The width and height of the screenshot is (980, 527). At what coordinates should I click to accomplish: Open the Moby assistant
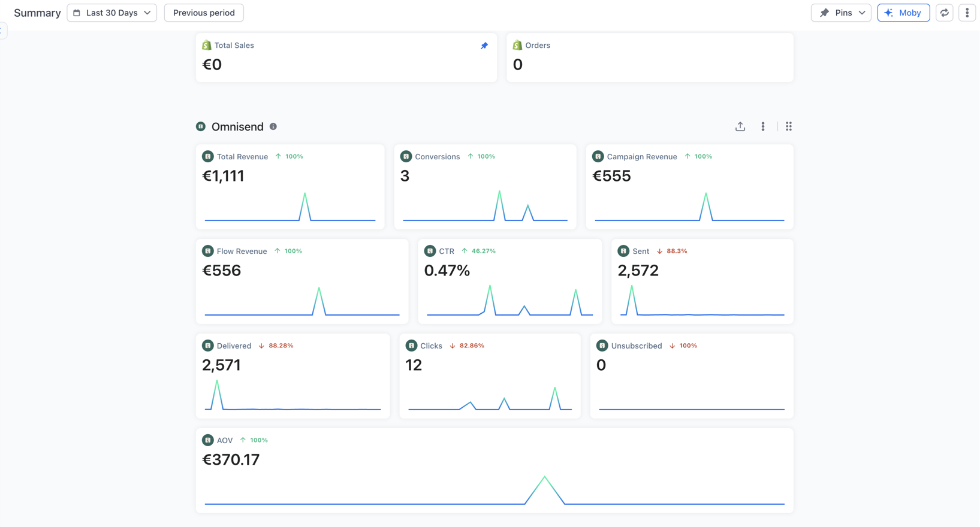click(x=903, y=13)
